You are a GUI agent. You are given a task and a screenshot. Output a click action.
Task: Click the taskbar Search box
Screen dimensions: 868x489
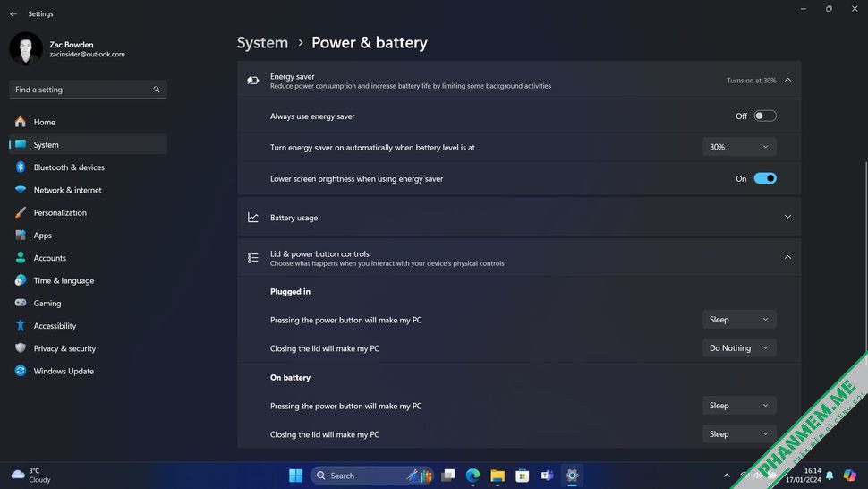tap(372, 476)
